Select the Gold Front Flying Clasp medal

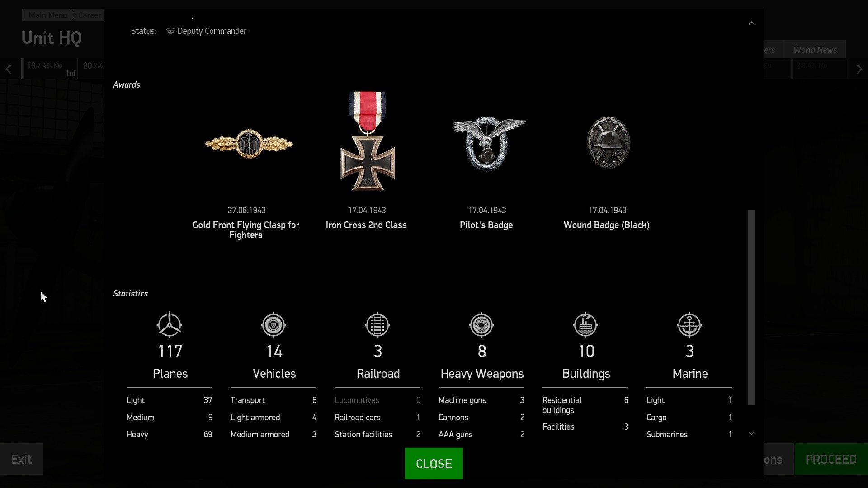point(249,144)
